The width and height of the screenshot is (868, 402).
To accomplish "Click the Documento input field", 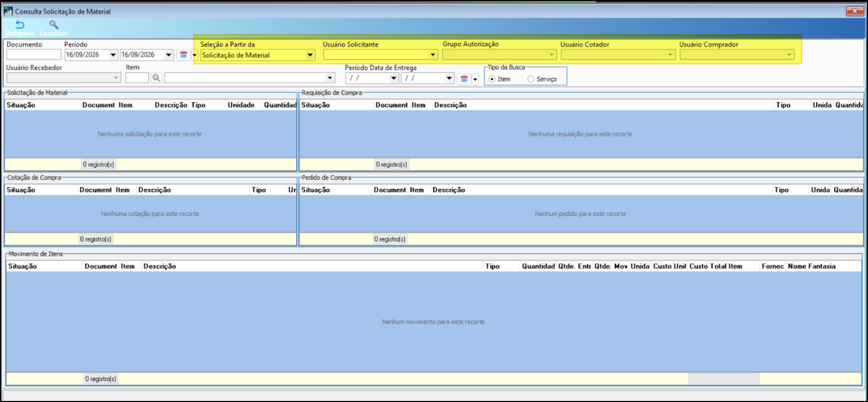I will click(x=34, y=55).
